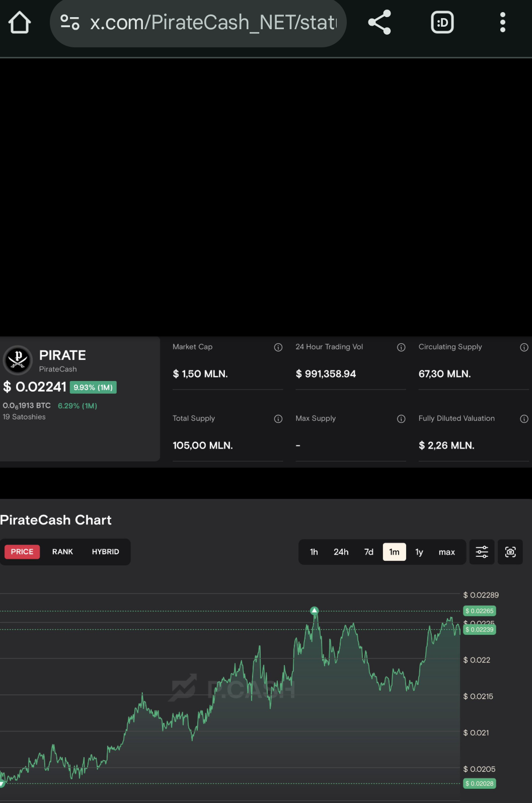Select the PRICE chart mode
The image size is (532, 803).
point(22,552)
